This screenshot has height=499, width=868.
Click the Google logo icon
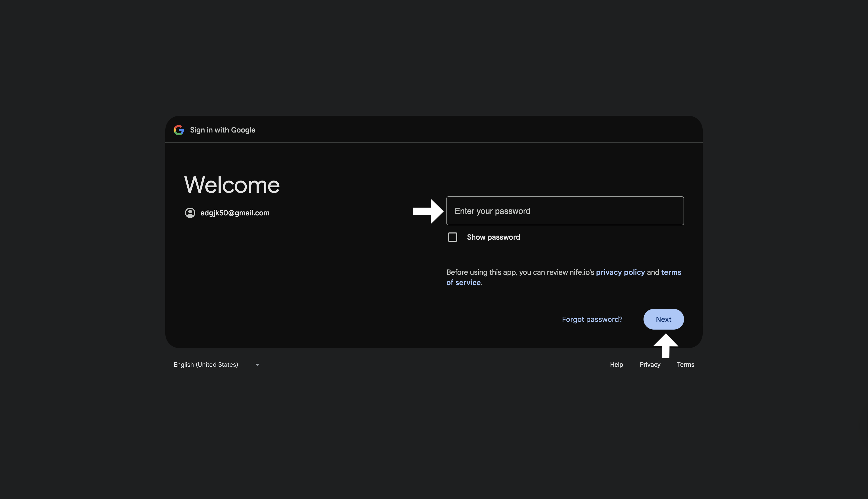pyautogui.click(x=179, y=130)
